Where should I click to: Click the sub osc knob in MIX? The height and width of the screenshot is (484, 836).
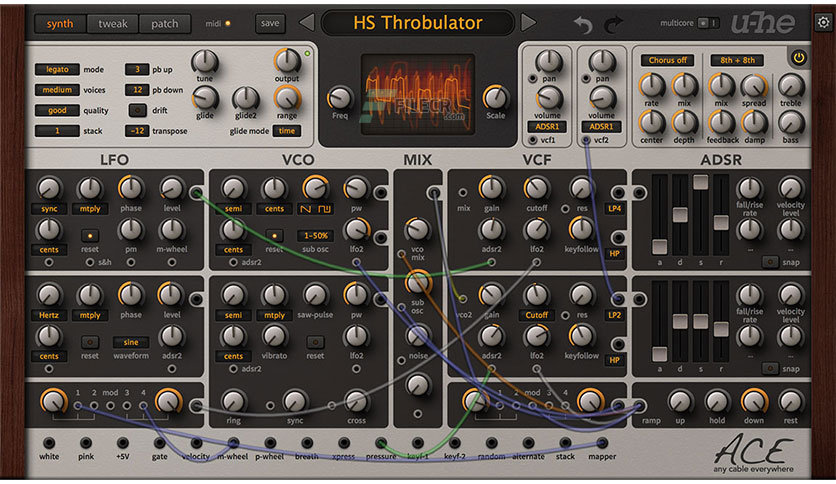point(417,283)
